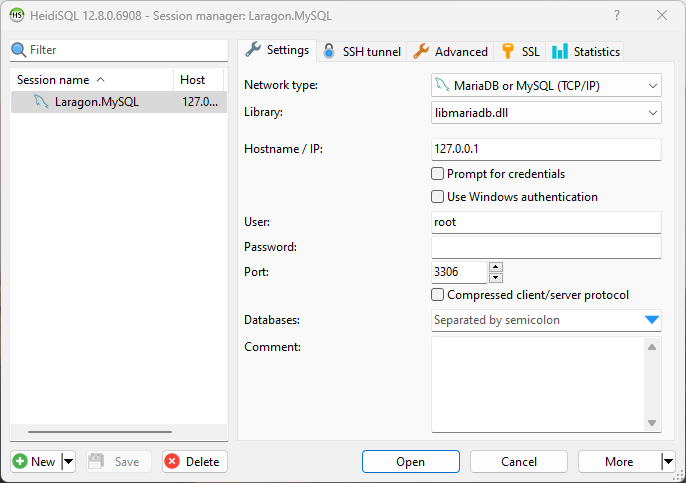
Task: Expand the Databases dropdown arrow
Action: pos(651,320)
